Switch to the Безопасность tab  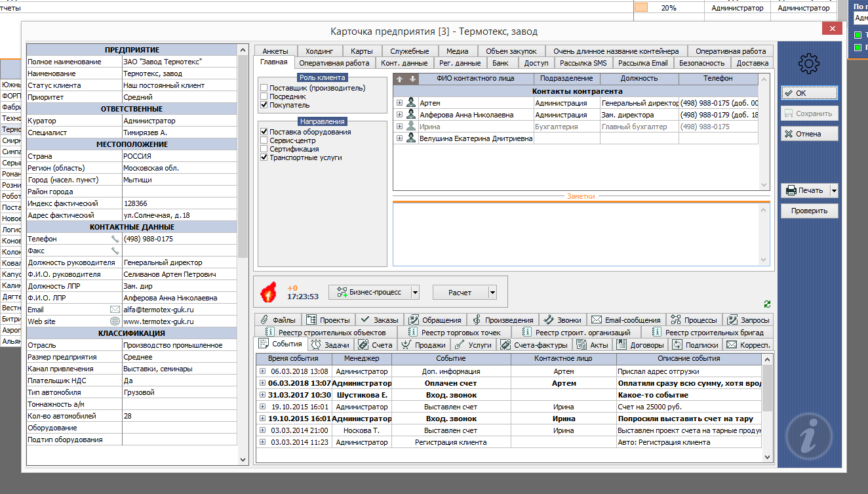pyautogui.click(x=701, y=63)
